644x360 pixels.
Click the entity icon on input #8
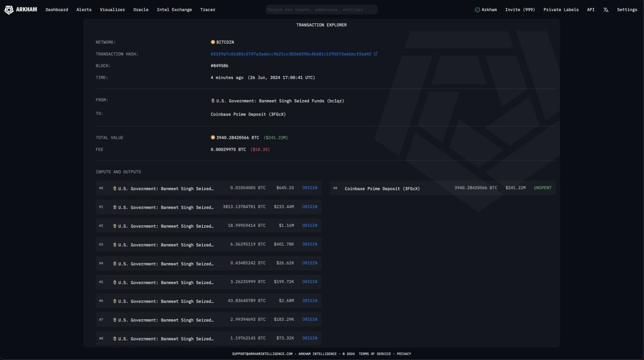(115, 339)
